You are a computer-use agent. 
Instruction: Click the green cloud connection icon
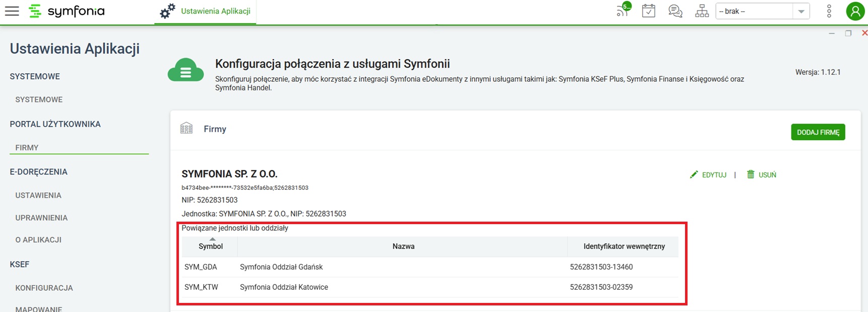click(x=185, y=70)
